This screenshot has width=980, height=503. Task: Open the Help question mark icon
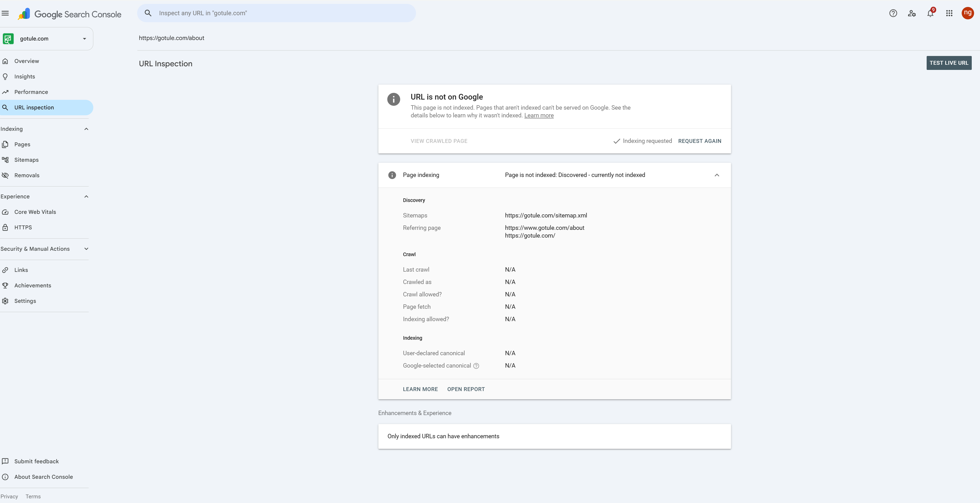893,13
